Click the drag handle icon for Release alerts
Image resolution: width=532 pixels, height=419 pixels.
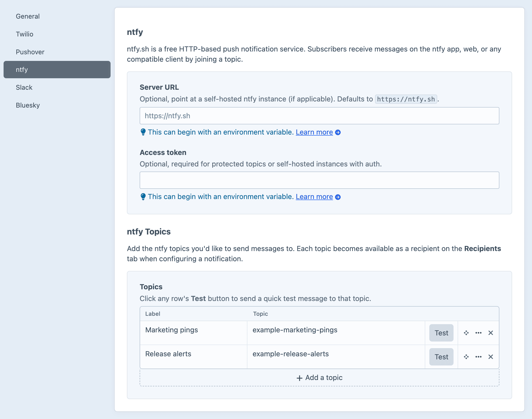coord(466,357)
